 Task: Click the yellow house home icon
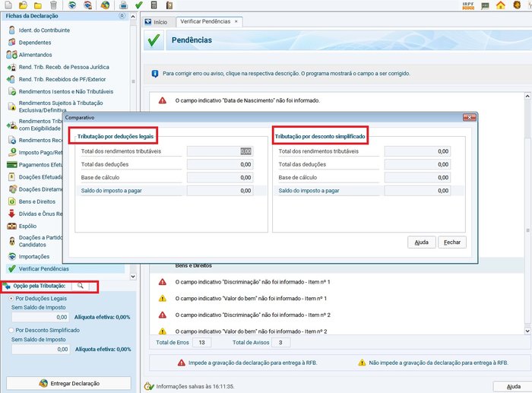point(501,5)
